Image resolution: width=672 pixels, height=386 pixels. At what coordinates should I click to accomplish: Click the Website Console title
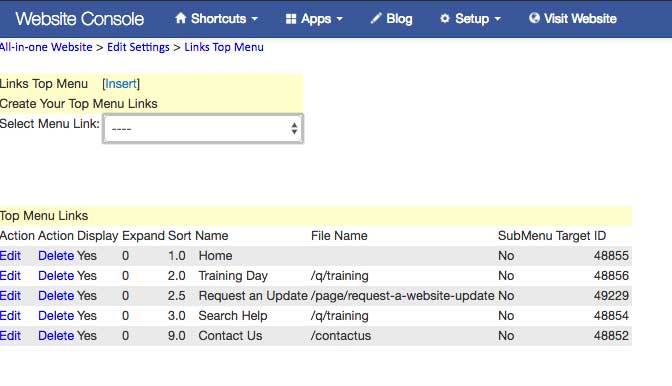tap(80, 19)
